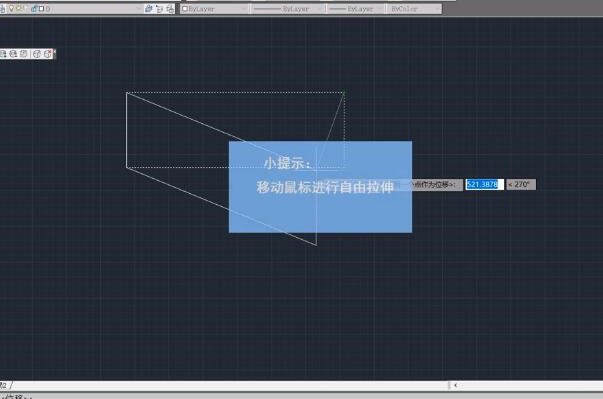Click Make Object's Layer Current icon
The image size is (603, 399).
coord(148,8)
